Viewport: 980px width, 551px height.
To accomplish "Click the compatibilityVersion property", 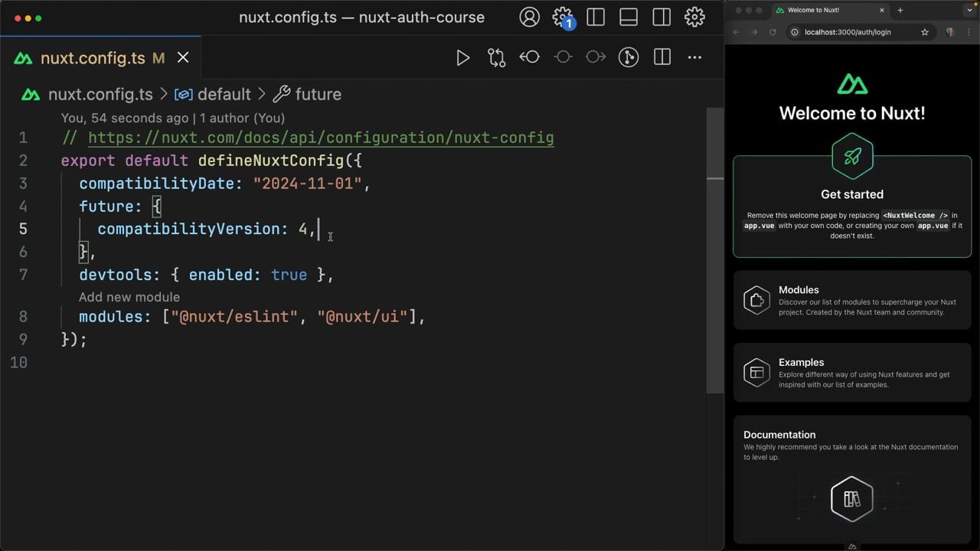I will point(188,229).
